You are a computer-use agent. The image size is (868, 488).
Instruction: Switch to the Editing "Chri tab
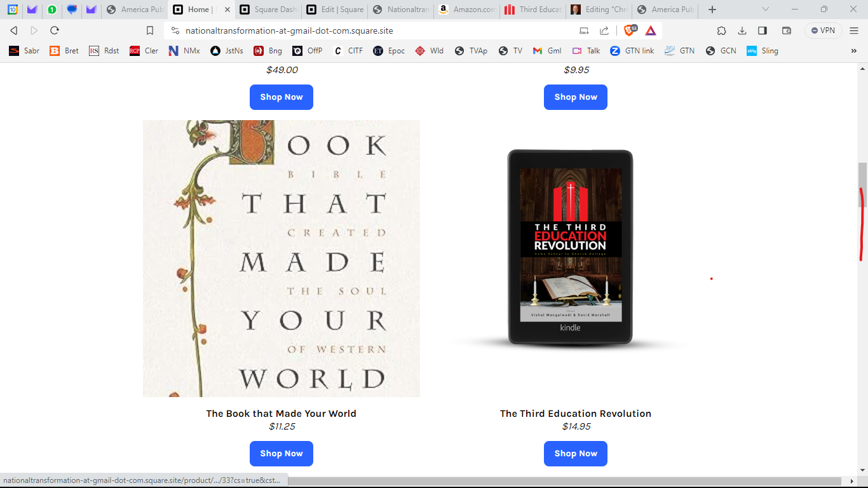(599, 10)
